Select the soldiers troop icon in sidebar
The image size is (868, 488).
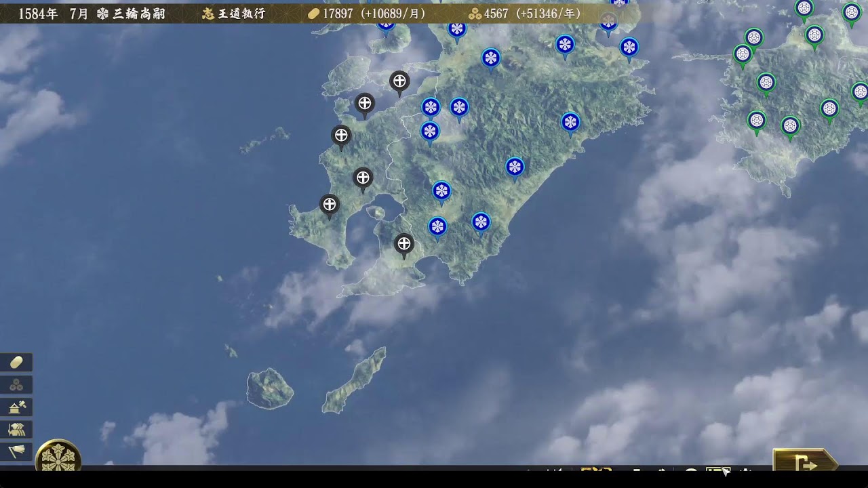(x=16, y=429)
